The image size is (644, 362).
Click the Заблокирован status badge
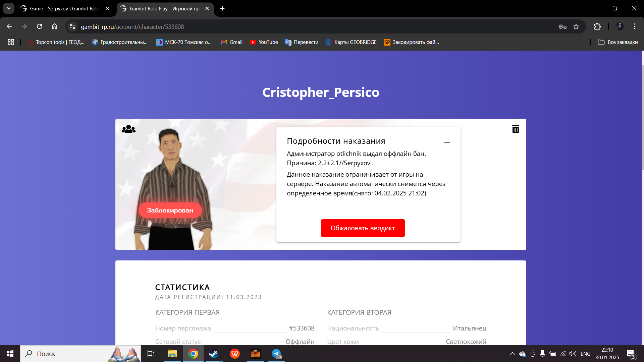pos(170,210)
